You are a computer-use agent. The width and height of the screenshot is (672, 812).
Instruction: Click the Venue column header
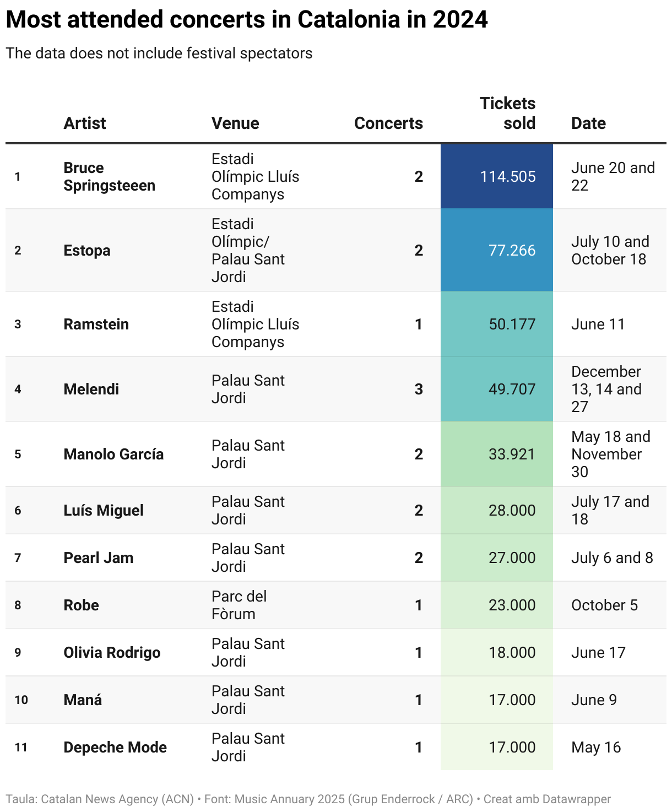(x=235, y=123)
